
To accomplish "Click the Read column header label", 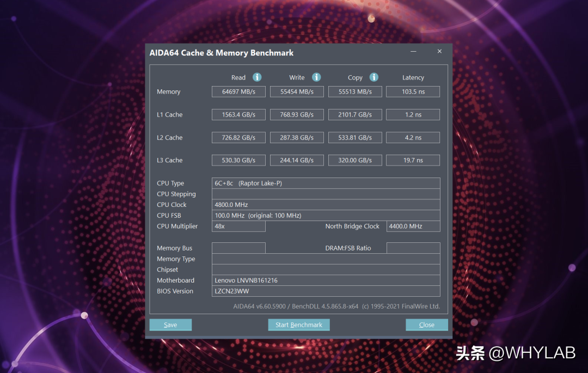I will click(x=238, y=78).
